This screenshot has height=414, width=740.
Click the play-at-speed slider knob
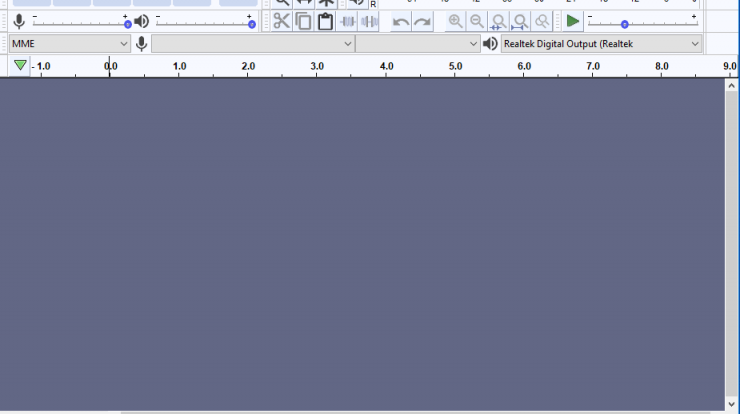point(624,24)
